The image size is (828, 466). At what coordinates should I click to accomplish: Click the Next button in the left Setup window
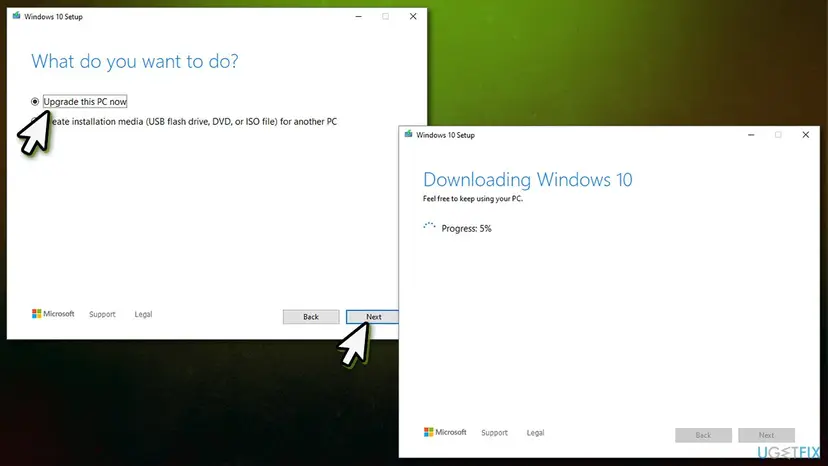372,317
